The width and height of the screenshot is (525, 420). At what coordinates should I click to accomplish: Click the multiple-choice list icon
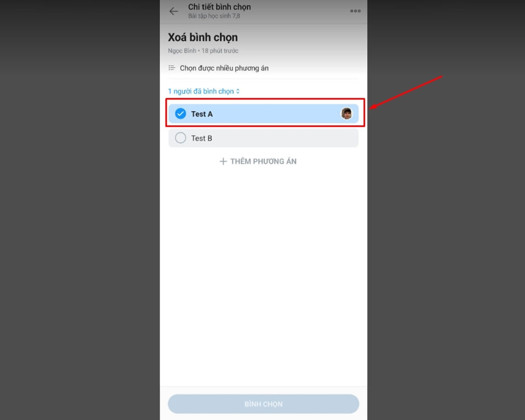[x=171, y=68]
